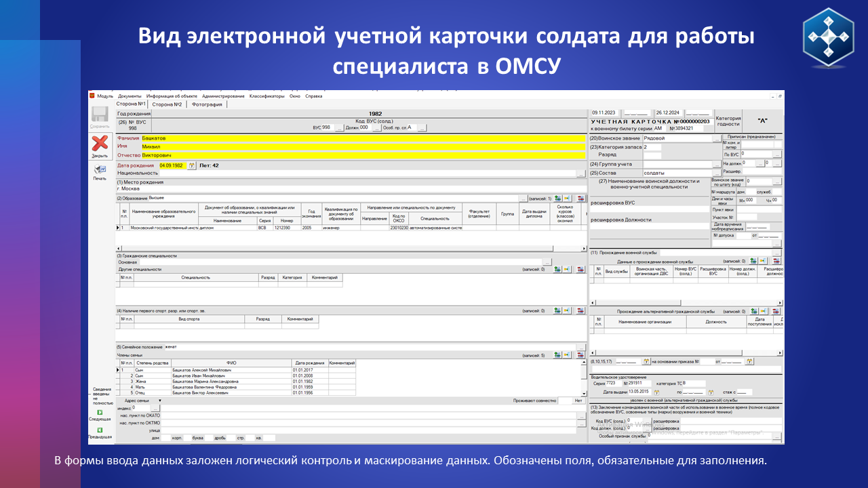Viewport: 868px width, 488px height.
Task: Open the Информация об объекте menu
Action: click(172, 96)
